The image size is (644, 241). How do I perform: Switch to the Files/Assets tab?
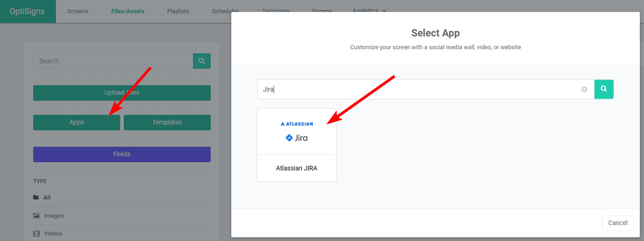pos(128,11)
